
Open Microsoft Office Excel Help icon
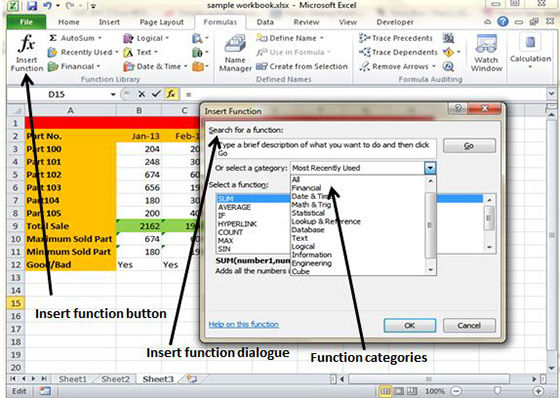[503, 22]
